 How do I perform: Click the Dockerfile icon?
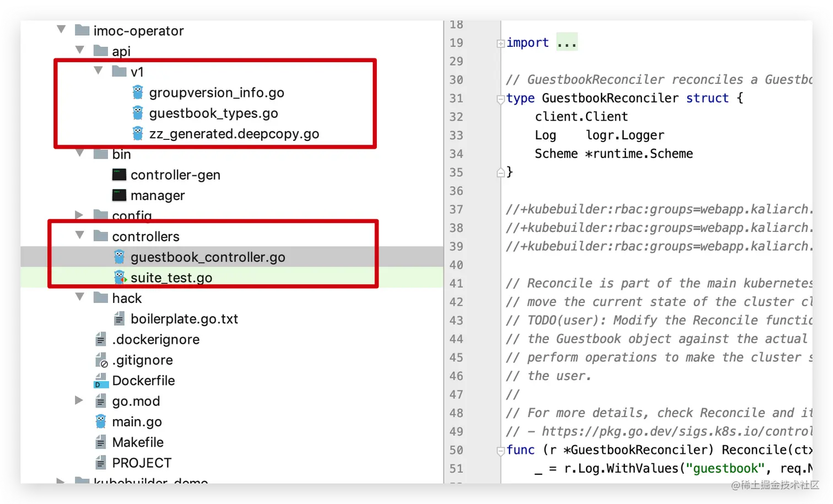point(101,380)
